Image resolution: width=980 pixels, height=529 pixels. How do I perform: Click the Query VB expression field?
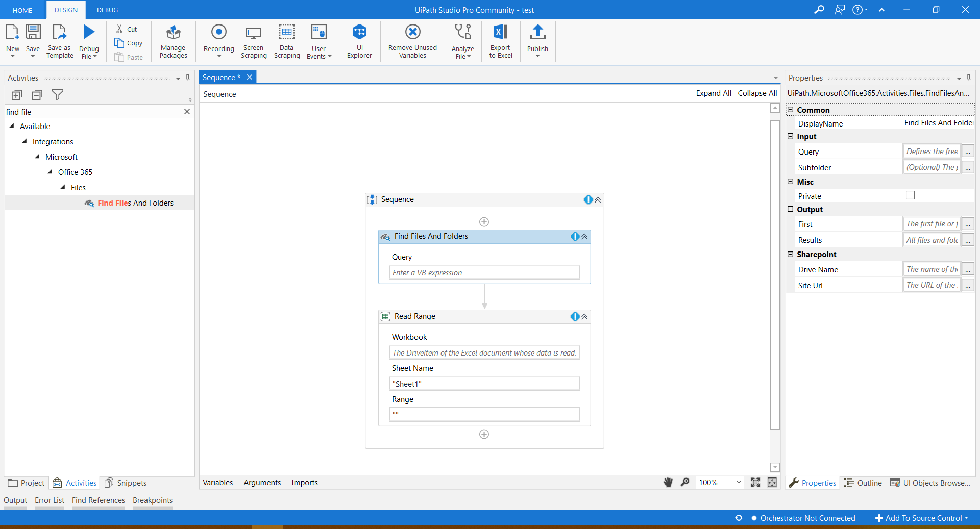point(484,272)
